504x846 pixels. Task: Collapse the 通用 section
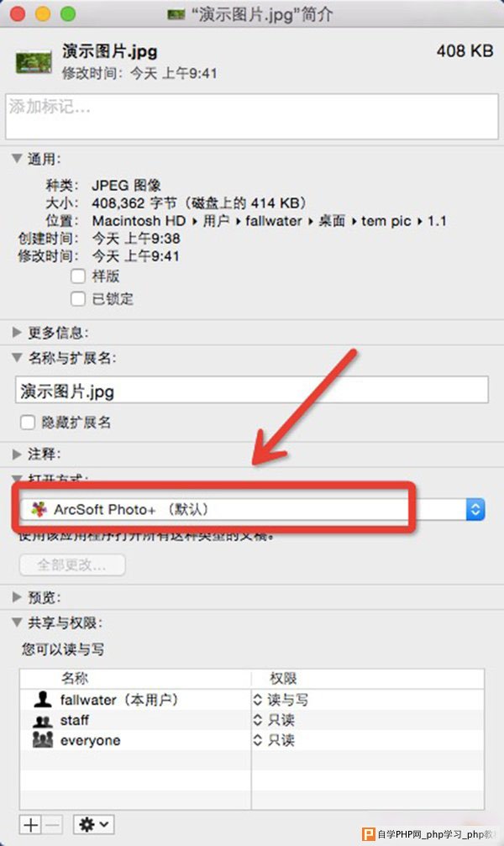click(x=17, y=159)
